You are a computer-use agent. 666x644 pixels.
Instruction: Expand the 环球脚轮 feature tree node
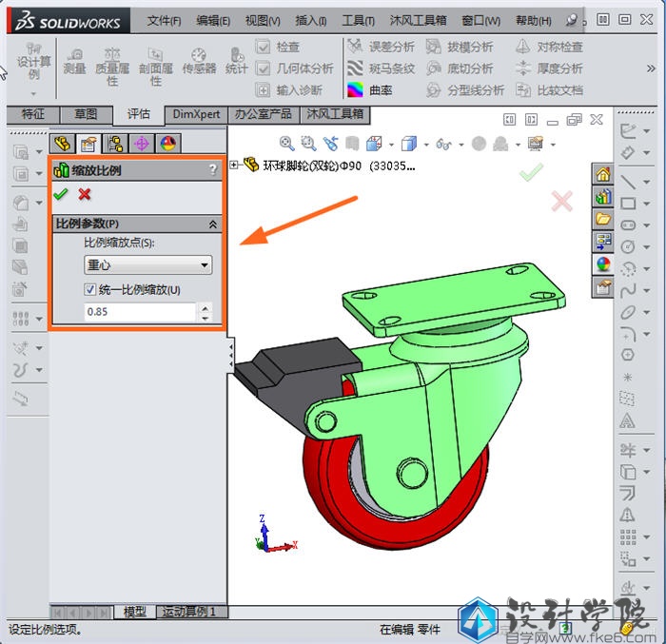(x=234, y=165)
